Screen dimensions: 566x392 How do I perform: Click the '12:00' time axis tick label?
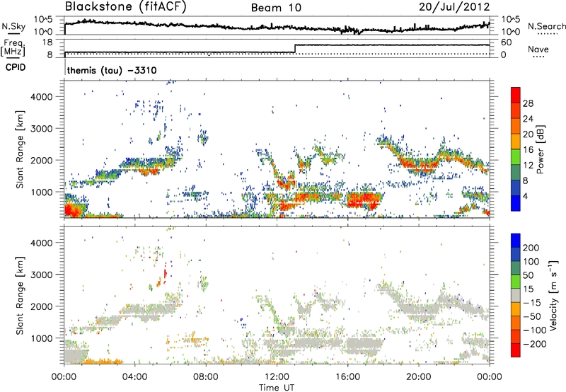point(277,377)
